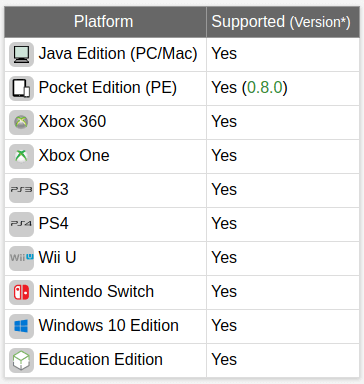Viewport: 364px width, 384px height.
Task: Click the Platform column header
Action: point(104,22)
